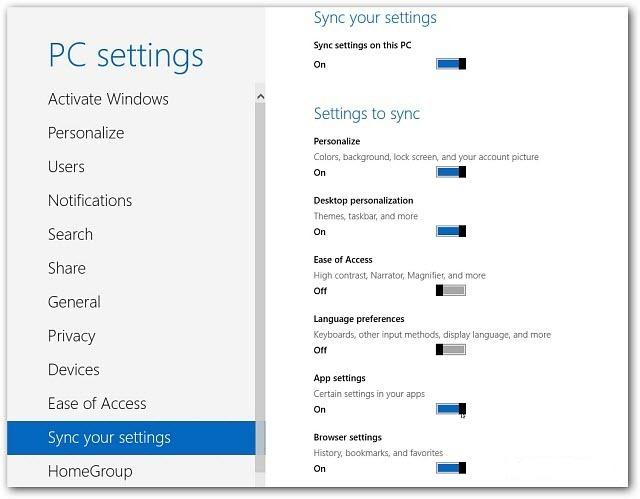Select Devices in the sidebar
Viewport: 640px width, 499px height.
pos(73,370)
